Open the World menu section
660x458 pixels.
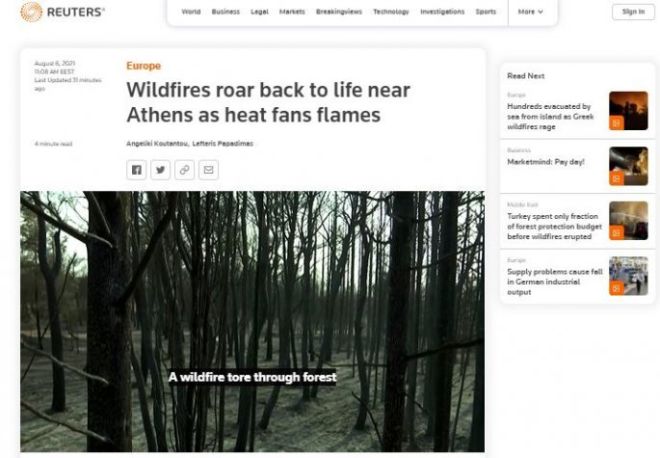[191, 12]
